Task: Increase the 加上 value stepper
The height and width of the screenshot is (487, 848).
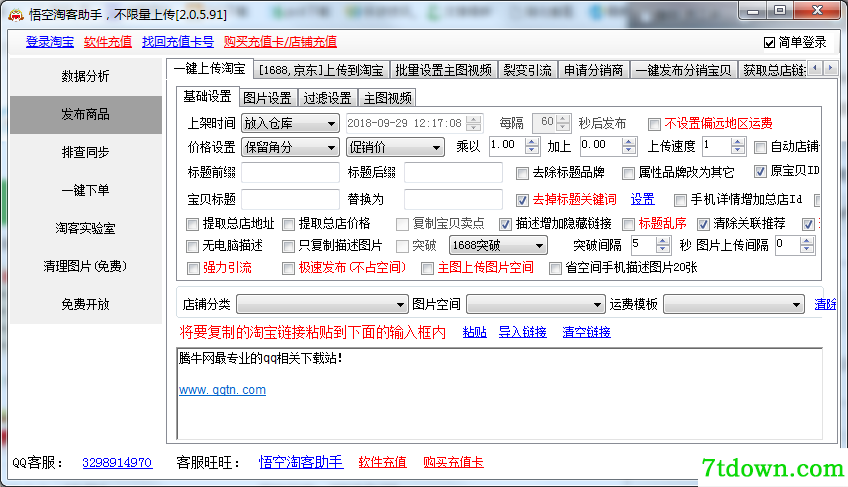Action: (x=628, y=142)
